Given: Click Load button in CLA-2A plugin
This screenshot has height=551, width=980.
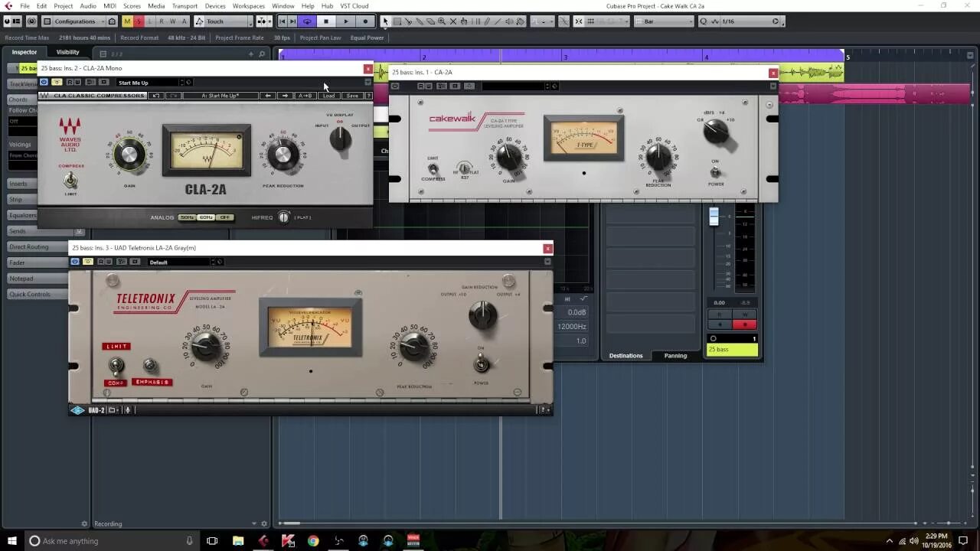Looking at the screenshot, I should 328,96.
